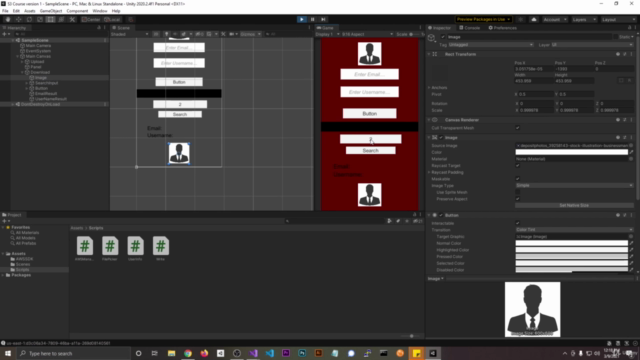The image size is (640, 360).
Task: Open the Chrome icon on the taskbar
Action: pyautogui.click(x=188, y=353)
